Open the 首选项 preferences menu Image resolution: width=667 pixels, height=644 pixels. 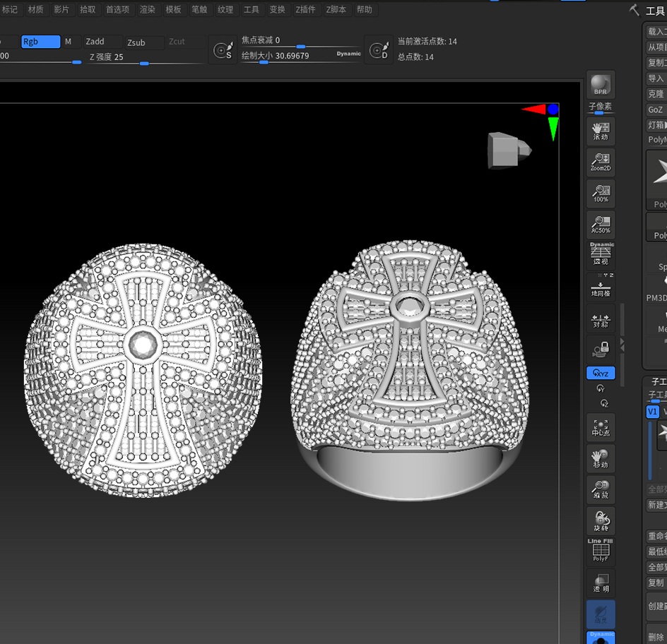coord(117,10)
